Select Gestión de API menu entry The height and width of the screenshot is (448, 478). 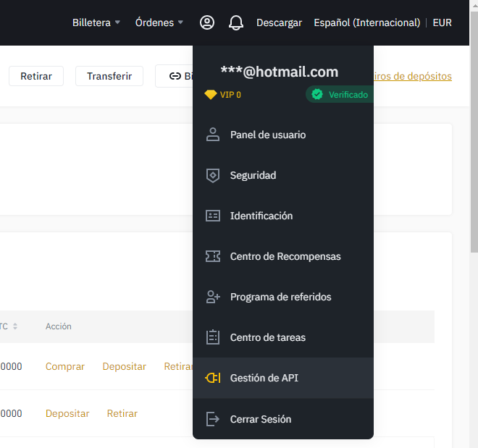click(x=264, y=378)
